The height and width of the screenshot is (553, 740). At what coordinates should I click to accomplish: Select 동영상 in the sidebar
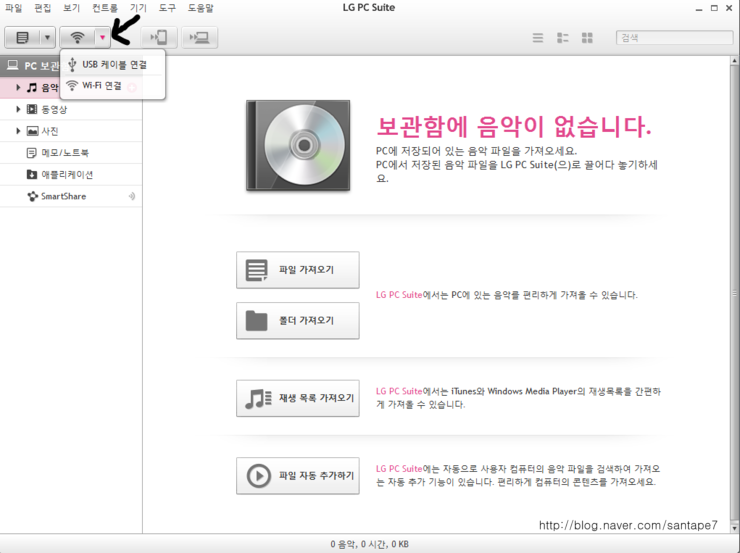click(71, 109)
